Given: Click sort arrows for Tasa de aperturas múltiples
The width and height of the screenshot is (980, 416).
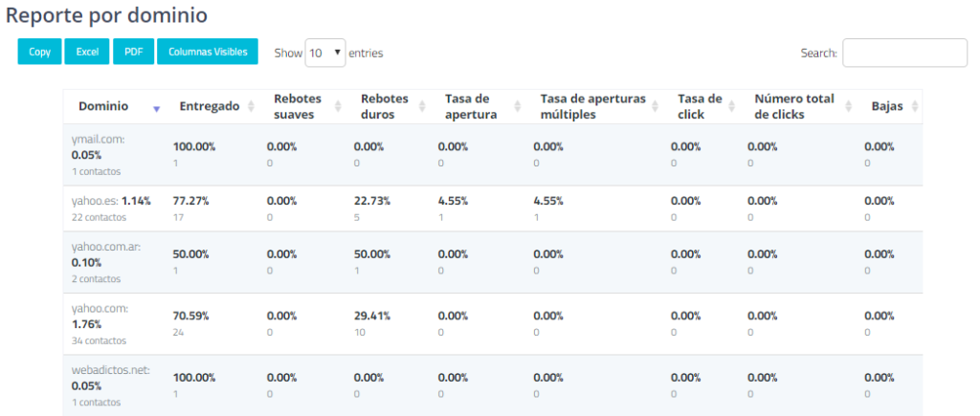Looking at the screenshot, I should pyautogui.click(x=657, y=106).
